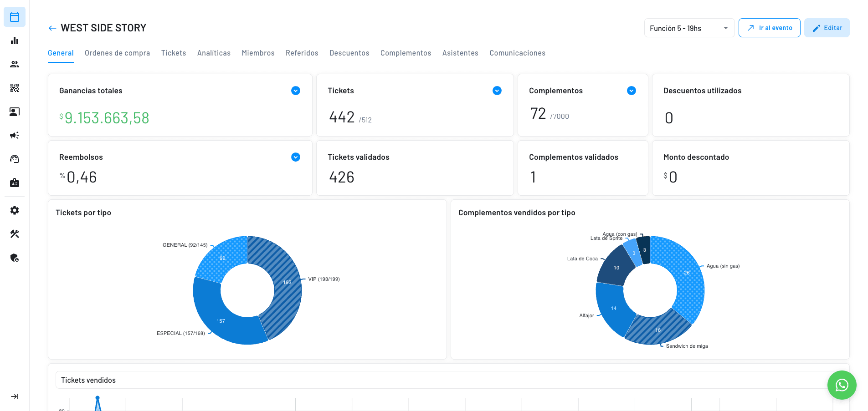Click the settings gear in the sidebar

tap(15, 210)
